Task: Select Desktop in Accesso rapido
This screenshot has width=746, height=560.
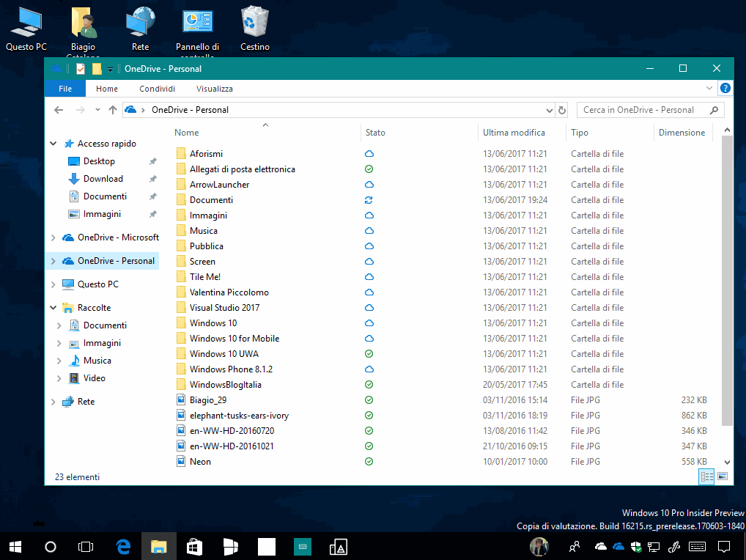Action: (x=99, y=161)
